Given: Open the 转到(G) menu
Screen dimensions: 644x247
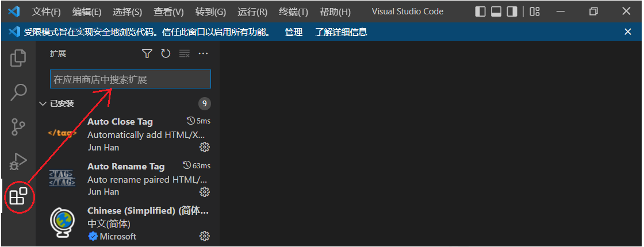Looking at the screenshot, I should 210,12.
